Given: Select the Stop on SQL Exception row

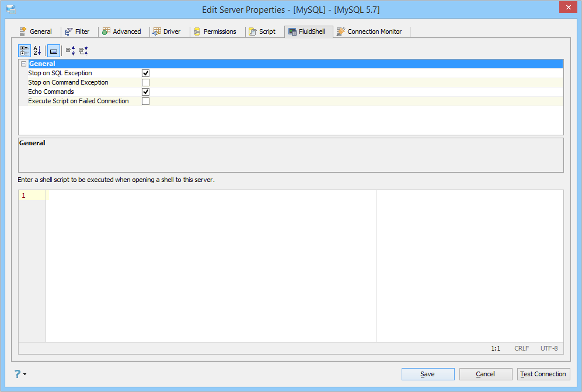Looking at the screenshot, I should (x=291, y=73).
